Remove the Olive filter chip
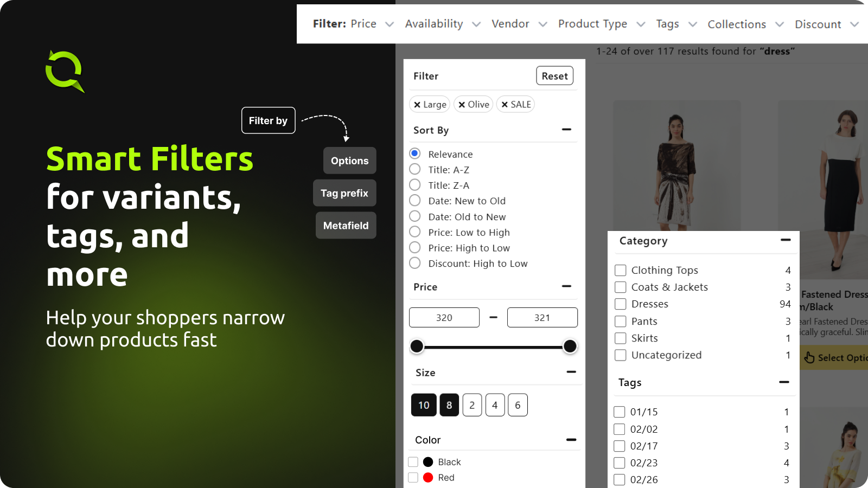This screenshot has height=488, width=868. point(462,104)
